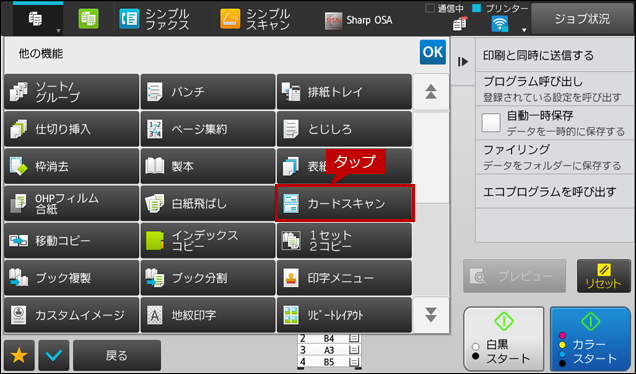
Task: Toggle the blue checkmark button
Action: pyautogui.click(x=54, y=356)
